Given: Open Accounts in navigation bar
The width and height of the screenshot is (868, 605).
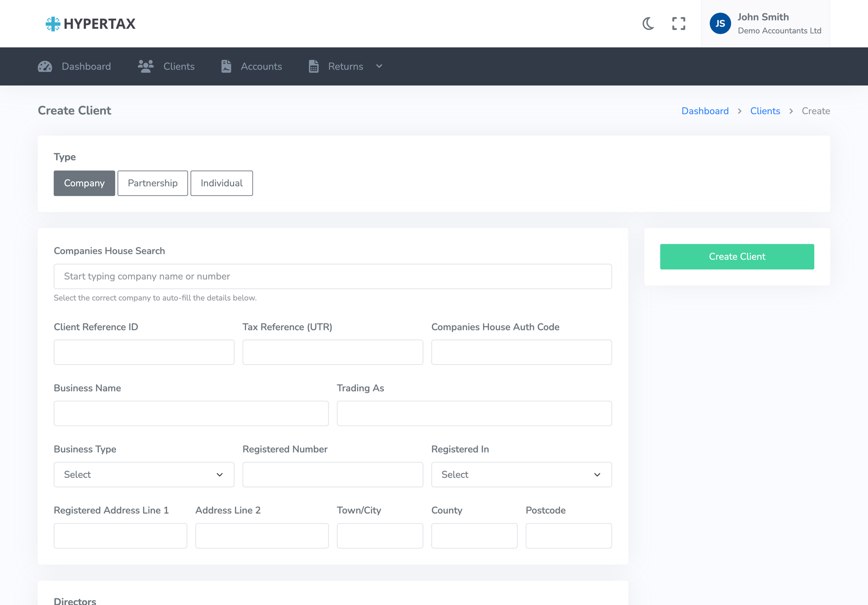Looking at the screenshot, I should click(252, 66).
